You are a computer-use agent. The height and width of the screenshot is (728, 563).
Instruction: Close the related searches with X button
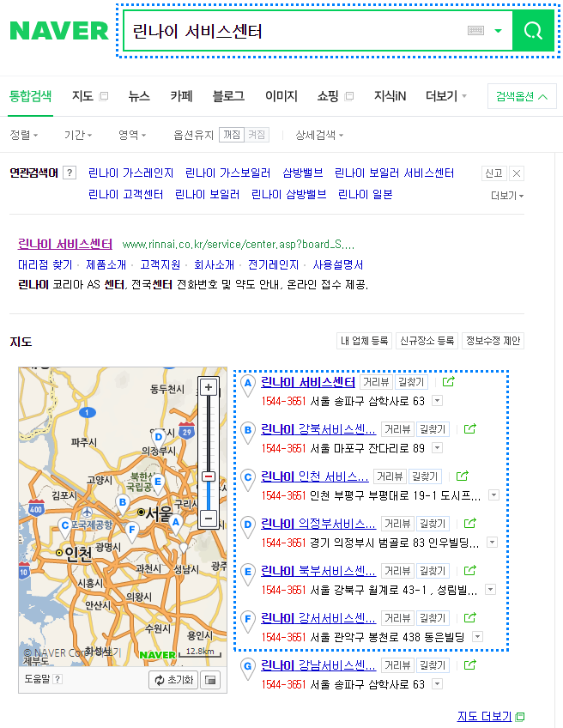coord(516,173)
